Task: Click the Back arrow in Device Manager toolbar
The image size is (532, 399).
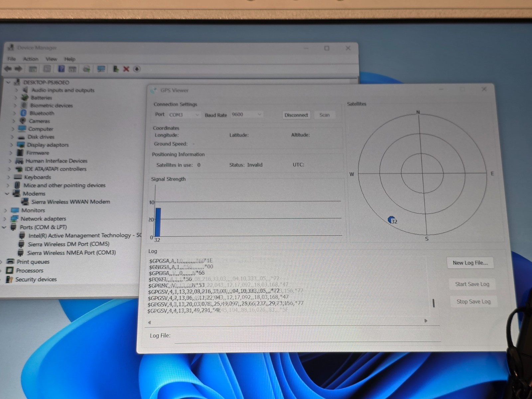Action: 8,69
